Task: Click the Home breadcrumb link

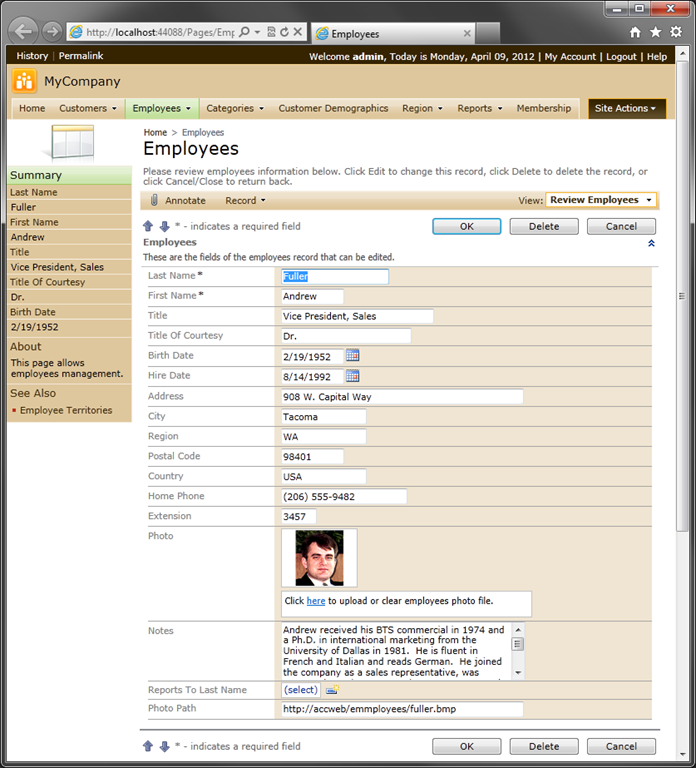Action: pos(155,132)
